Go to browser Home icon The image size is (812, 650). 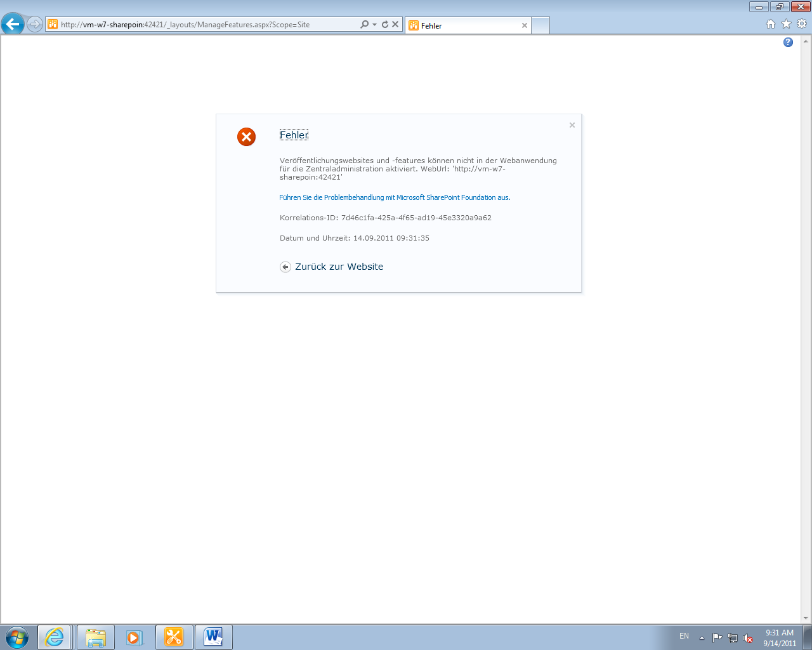click(771, 24)
